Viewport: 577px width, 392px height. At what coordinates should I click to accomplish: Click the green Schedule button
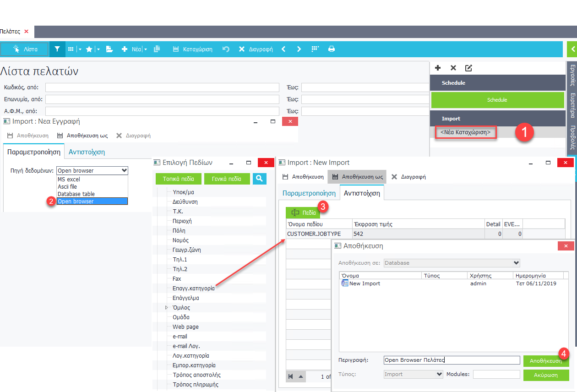point(497,100)
